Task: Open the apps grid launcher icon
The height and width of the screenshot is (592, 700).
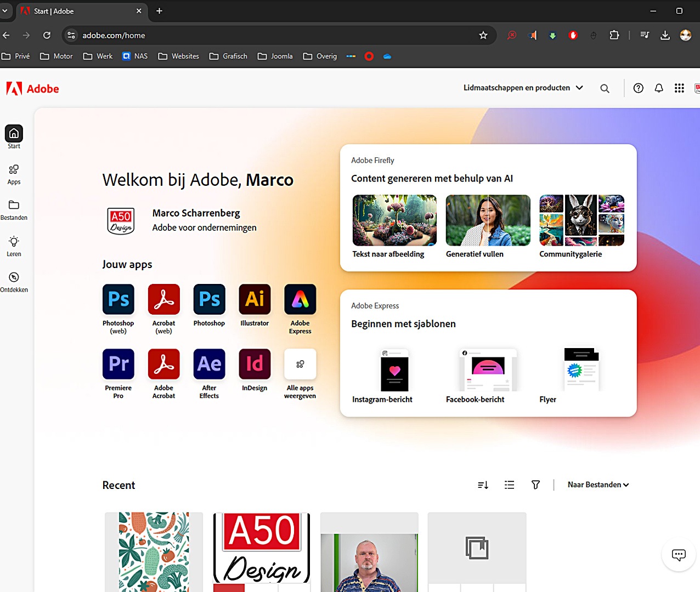Action: [679, 88]
